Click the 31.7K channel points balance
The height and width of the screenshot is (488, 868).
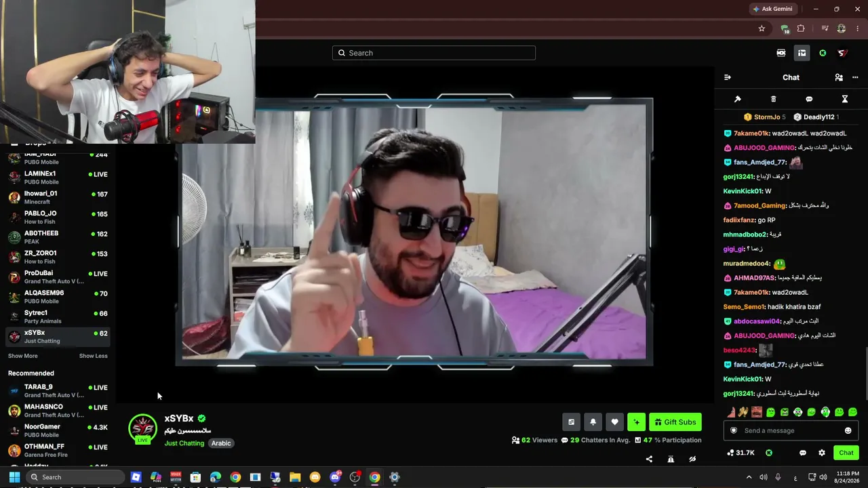(x=741, y=453)
